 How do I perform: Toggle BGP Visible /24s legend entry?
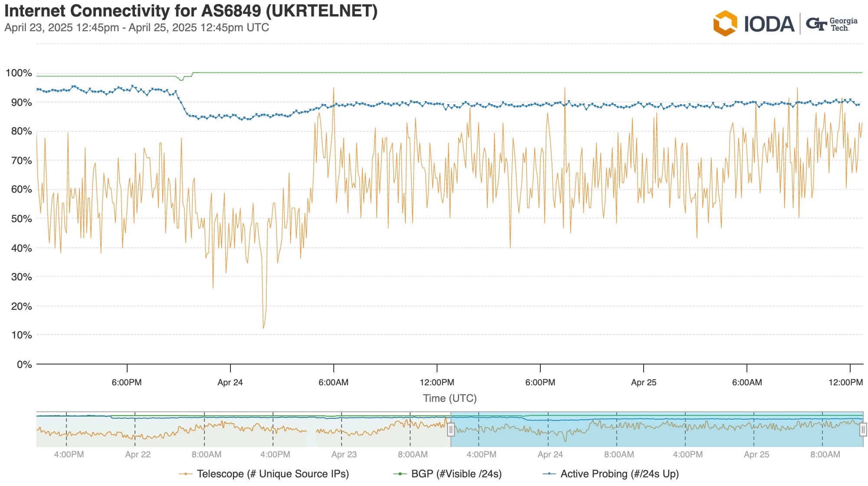pos(456,474)
